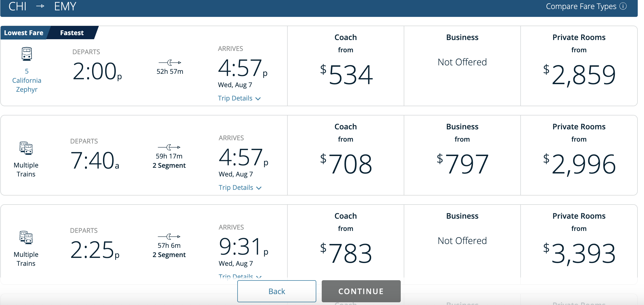Click the CHI origin station code
Viewport: 644px width, 305px height.
pyautogui.click(x=17, y=6)
